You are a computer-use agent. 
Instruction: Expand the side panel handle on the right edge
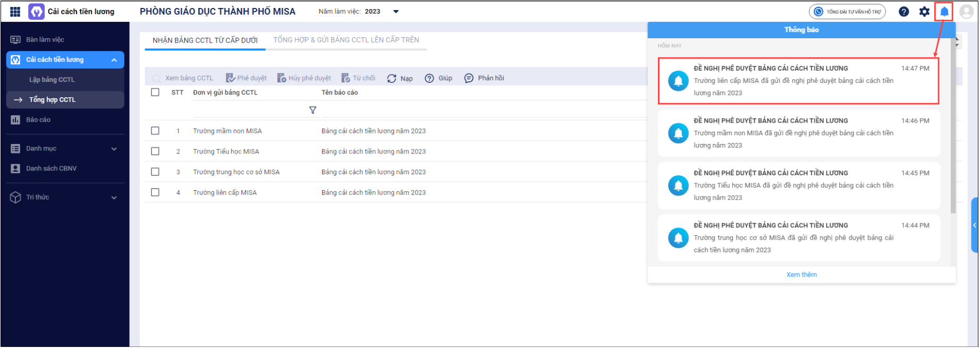(x=975, y=225)
